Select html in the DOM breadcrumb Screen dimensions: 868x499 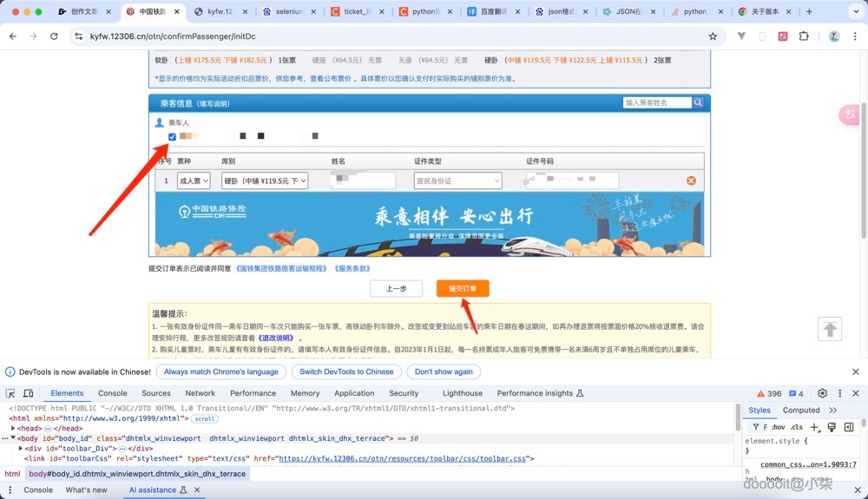point(12,474)
